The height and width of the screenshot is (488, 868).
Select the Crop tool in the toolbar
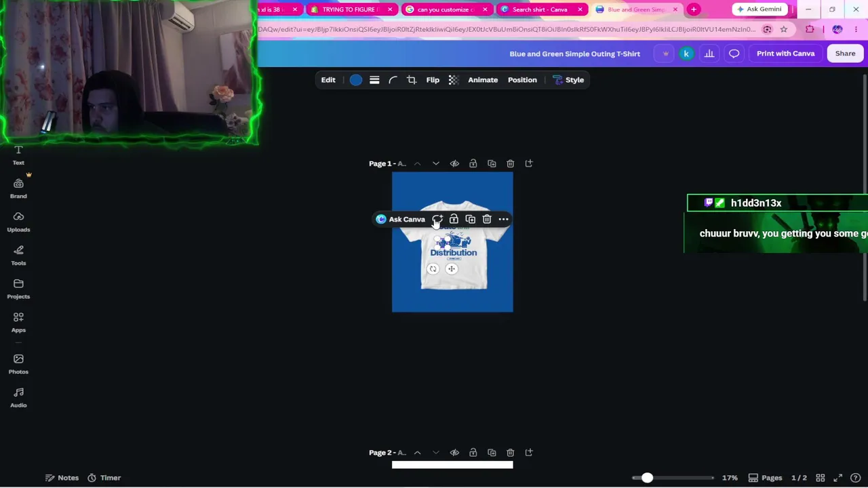(x=412, y=80)
